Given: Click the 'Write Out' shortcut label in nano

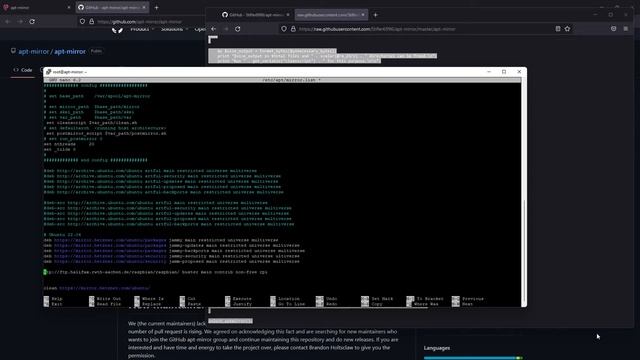Looking at the screenshot, I should (x=109, y=299).
